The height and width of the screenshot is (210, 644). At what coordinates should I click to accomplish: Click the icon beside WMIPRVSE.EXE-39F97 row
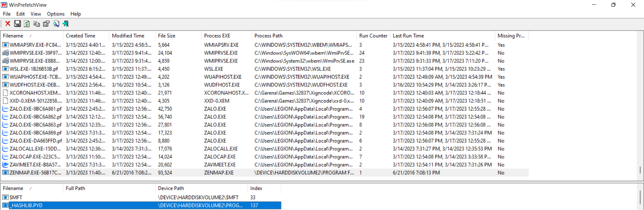(x=5, y=53)
